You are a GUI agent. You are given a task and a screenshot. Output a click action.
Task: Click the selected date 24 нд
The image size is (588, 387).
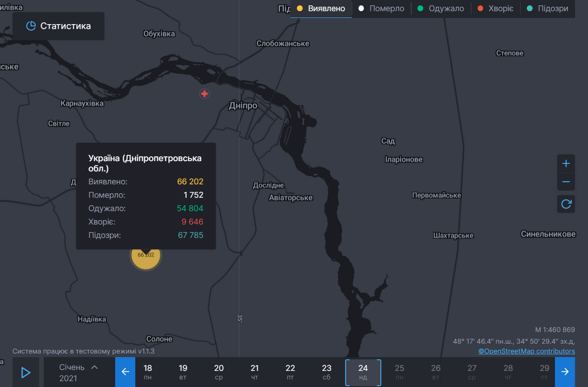coord(363,372)
